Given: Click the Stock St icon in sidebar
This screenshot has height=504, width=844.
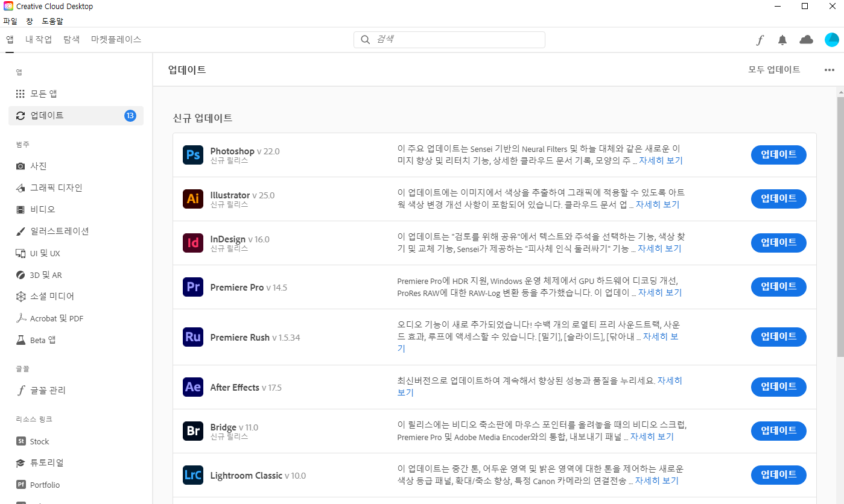Looking at the screenshot, I should 21,441.
